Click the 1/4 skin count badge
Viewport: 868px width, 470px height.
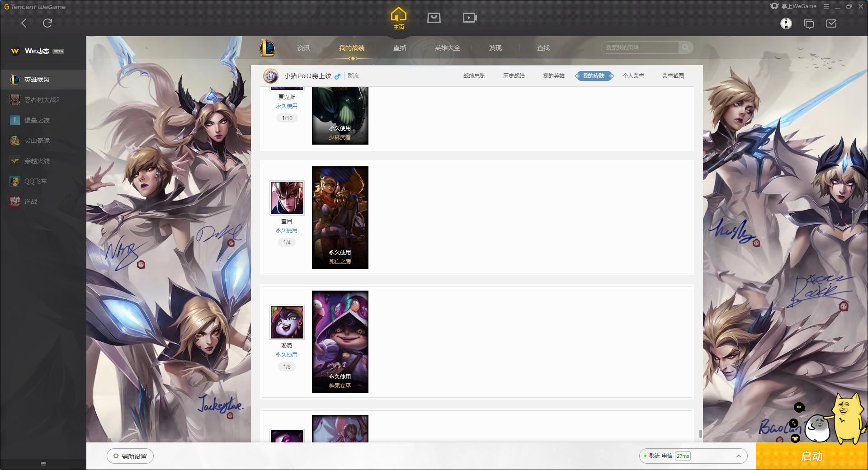click(x=287, y=242)
